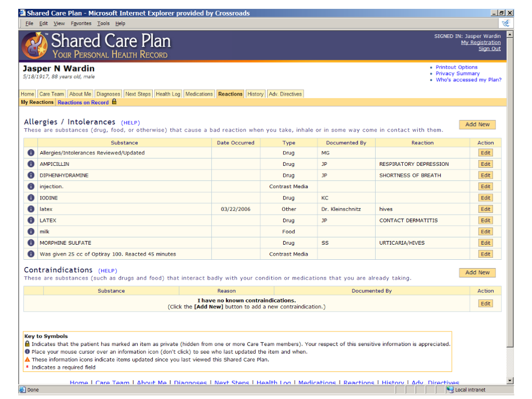Open the Reactions on Record sub-tab
Image resolution: width=532 pixels, height=399 pixels.
[83, 102]
